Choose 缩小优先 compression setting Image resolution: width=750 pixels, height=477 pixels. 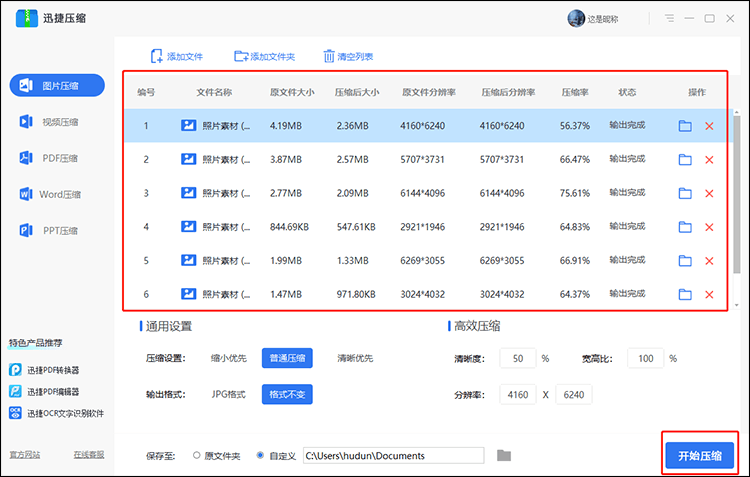230,358
